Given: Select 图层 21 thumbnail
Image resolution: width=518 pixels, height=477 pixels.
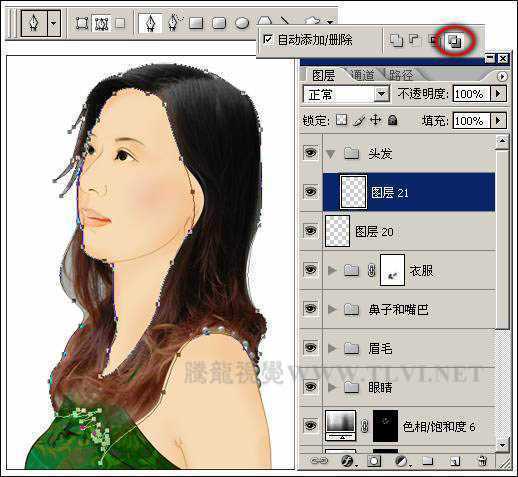Looking at the screenshot, I should tap(353, 192).
